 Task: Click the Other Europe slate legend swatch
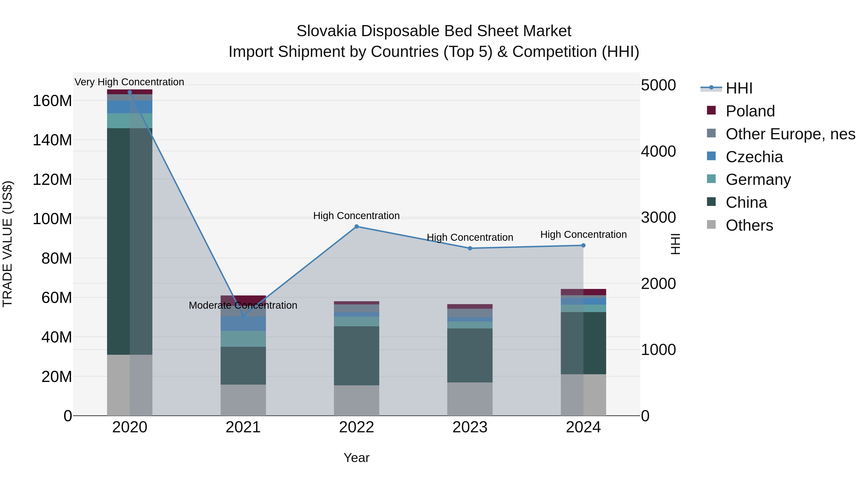coord(711,133)
